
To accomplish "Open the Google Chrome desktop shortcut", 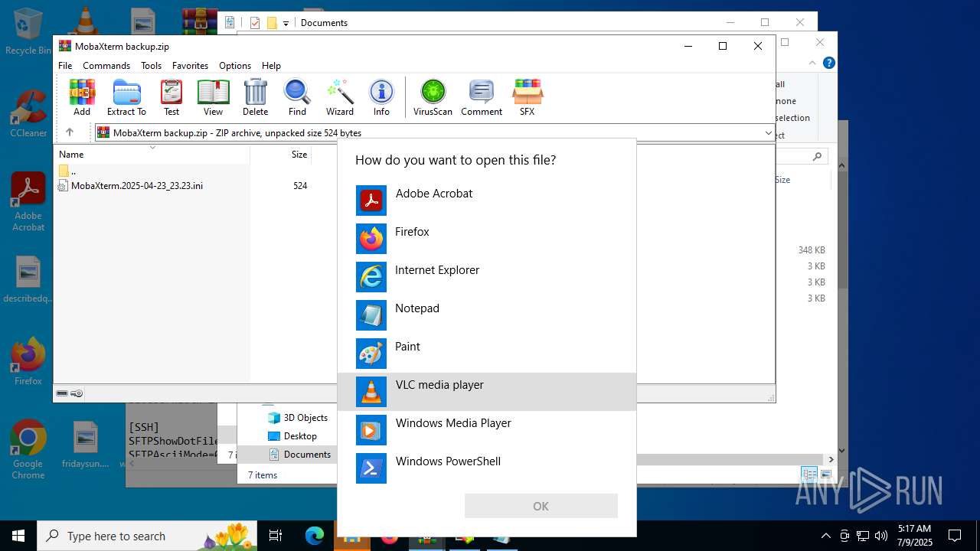I will tap(28, 449).
